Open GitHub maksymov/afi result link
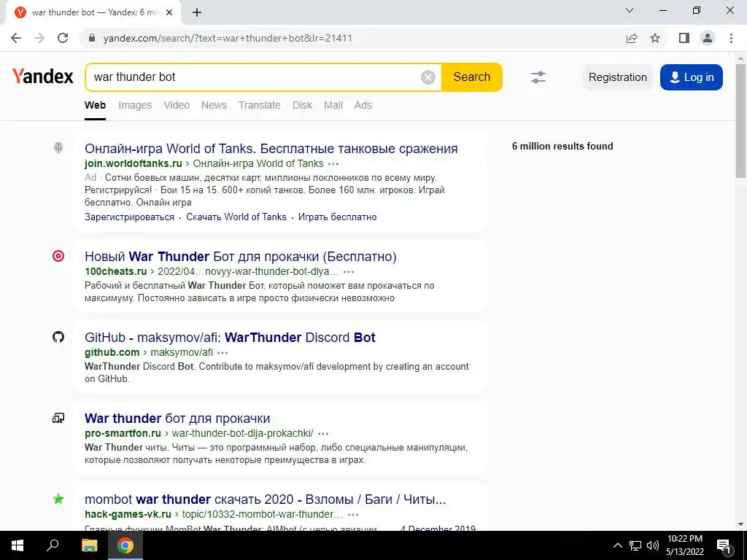Viewport: 747px width, 560px height. click(x=230, y=338)
